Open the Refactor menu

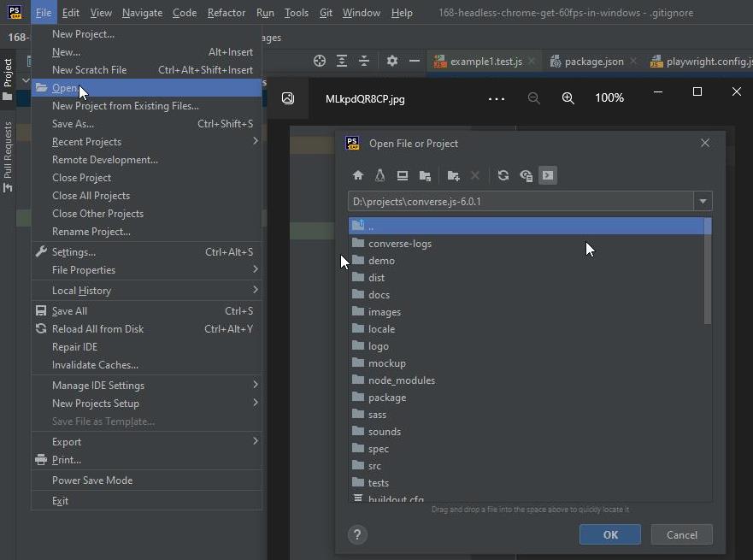click(x=226, y=13)
